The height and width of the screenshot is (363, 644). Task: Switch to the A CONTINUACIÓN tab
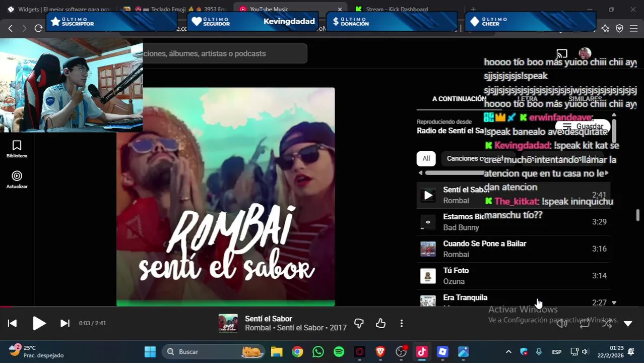pos(459,99)
